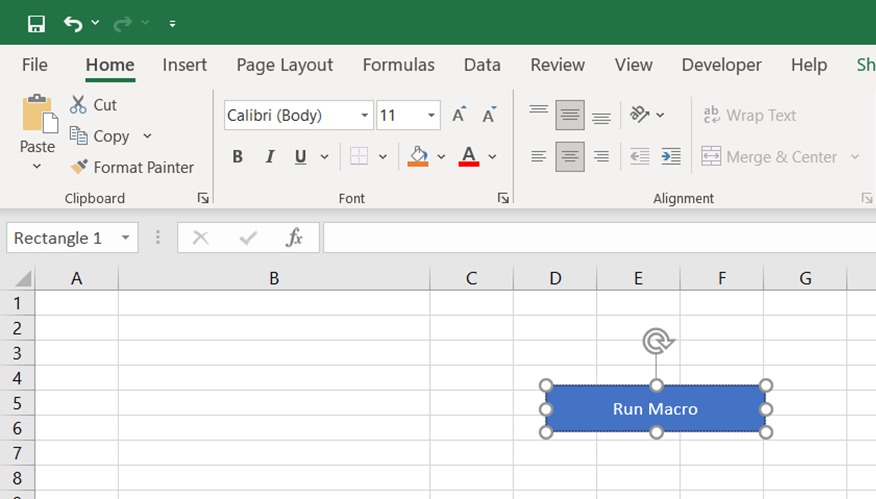Click the Select All corner triangle
The image size is (876, 499).
pyautogui.click(x=23, y=278)
